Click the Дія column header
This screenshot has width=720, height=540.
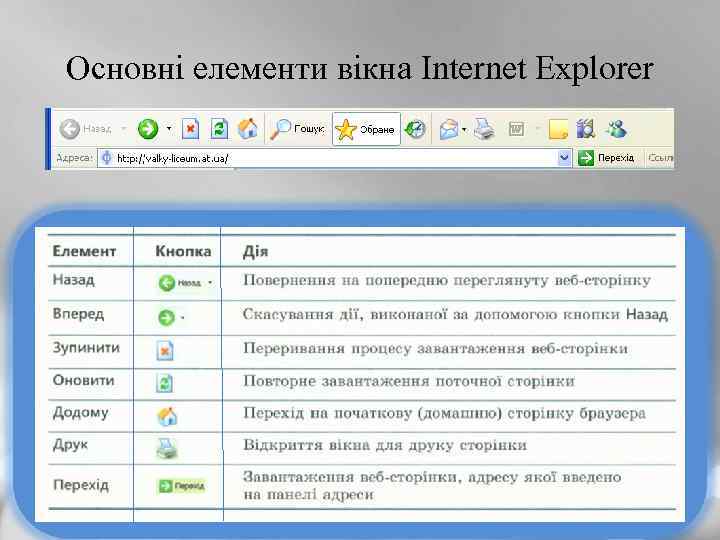pyautogui.click(x=255, y=252)
